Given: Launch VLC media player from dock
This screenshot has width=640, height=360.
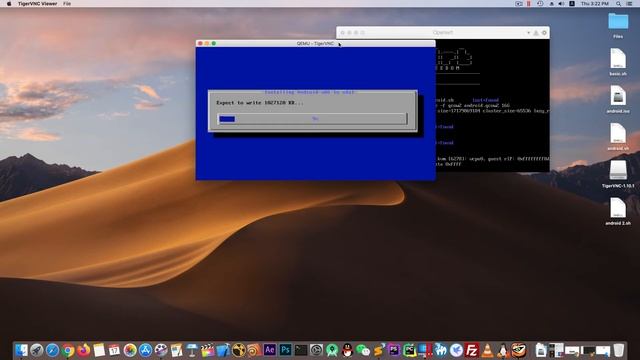Looking at the screenshot, I should pos(487,350).
